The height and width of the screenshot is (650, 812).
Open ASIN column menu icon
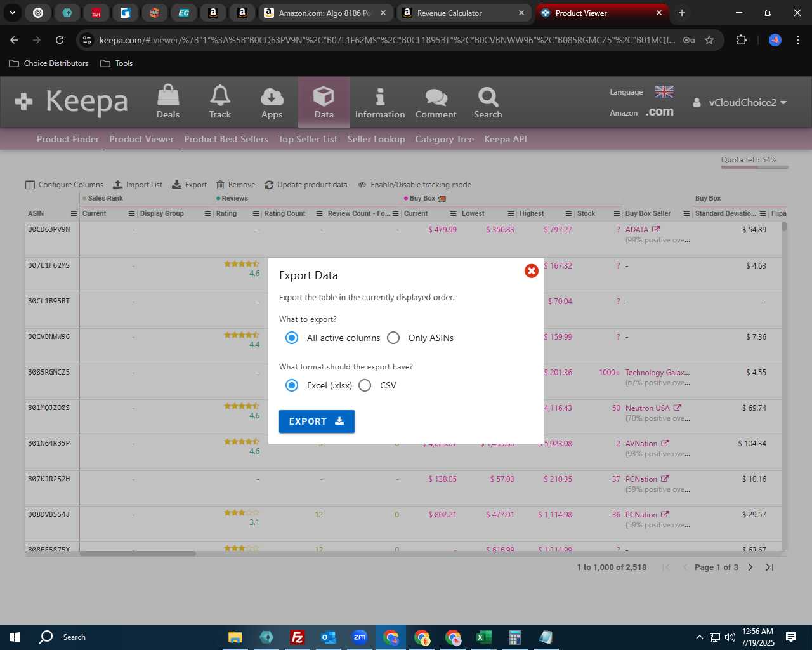74,214
